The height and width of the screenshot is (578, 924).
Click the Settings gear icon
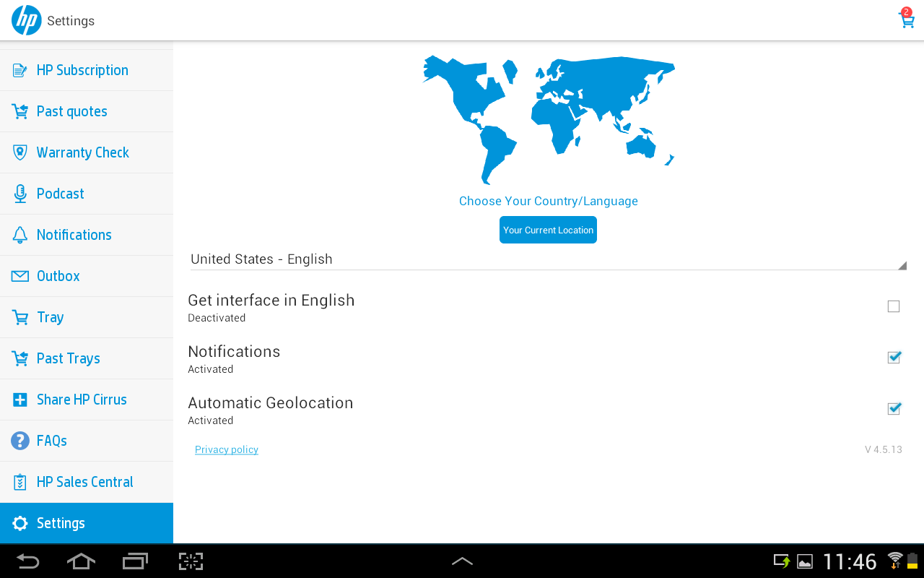tap(20, 523)
